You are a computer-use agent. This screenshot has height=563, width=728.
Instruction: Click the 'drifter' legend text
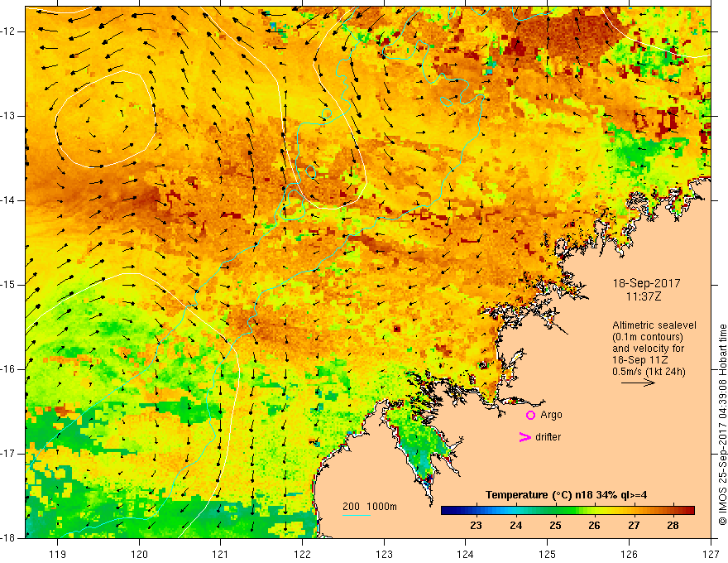(548, 437)
